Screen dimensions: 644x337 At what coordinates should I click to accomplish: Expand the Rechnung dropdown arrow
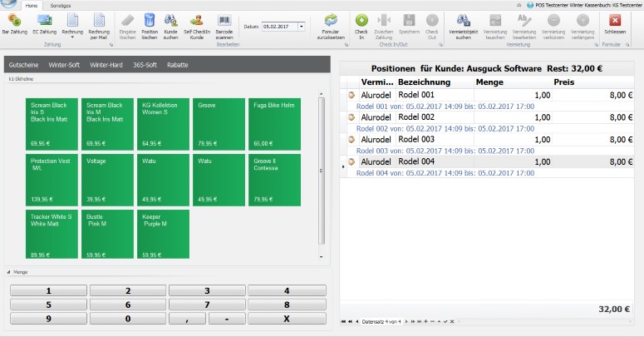(72, 37)
